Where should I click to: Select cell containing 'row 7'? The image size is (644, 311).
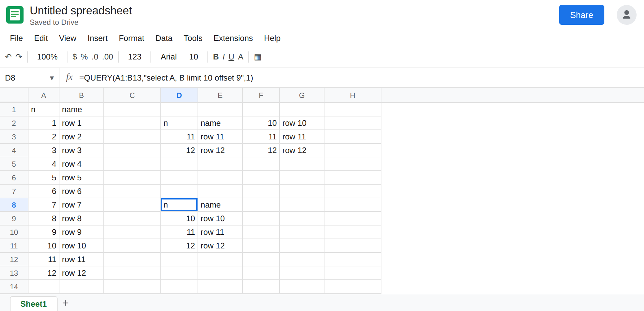click(81, 205)
